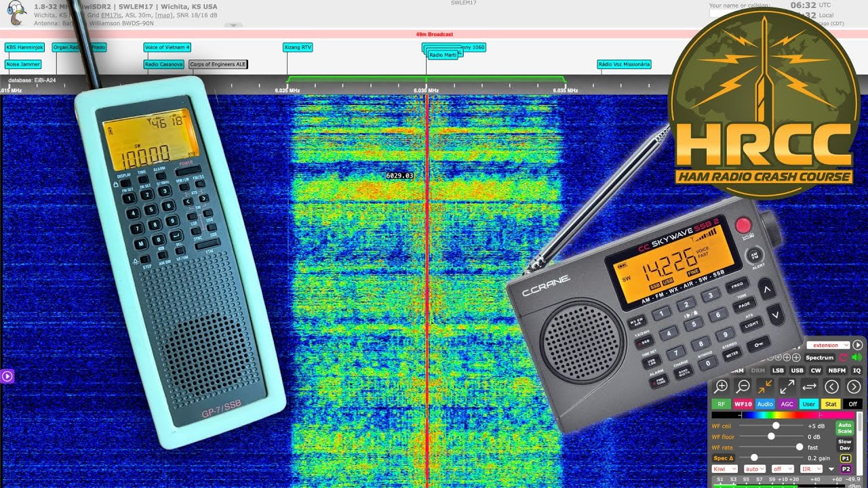The image size is (868, 488).
Task: Click the max zoom-out expand arrows icon
Action: pyautogui.click(x=787, y=386)
